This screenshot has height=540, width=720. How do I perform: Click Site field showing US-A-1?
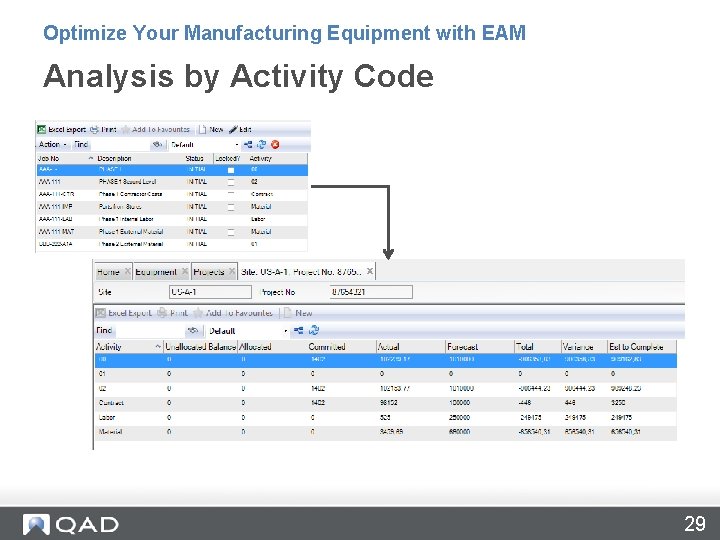210,292
